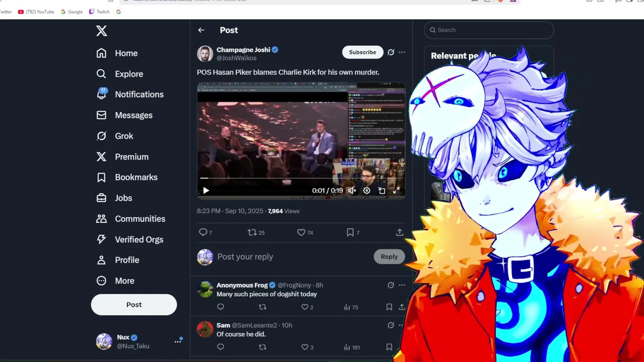Like the Champagne Joshi post
The height and width of the screenshot is (362, 644).
301,232
